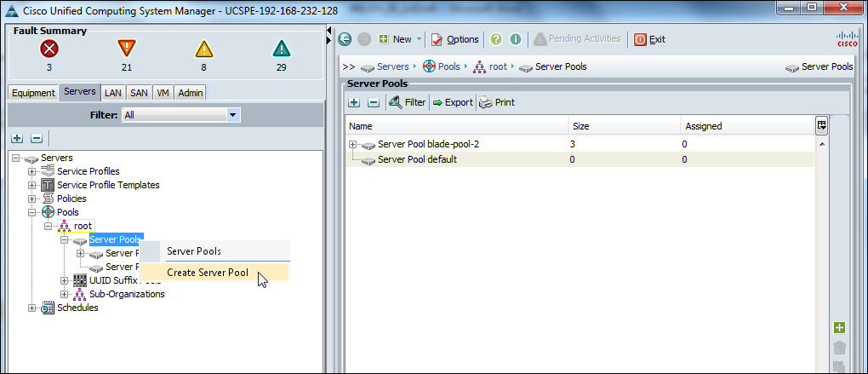
Task: Expand the Policies tree node
Action: pos(31,199)
